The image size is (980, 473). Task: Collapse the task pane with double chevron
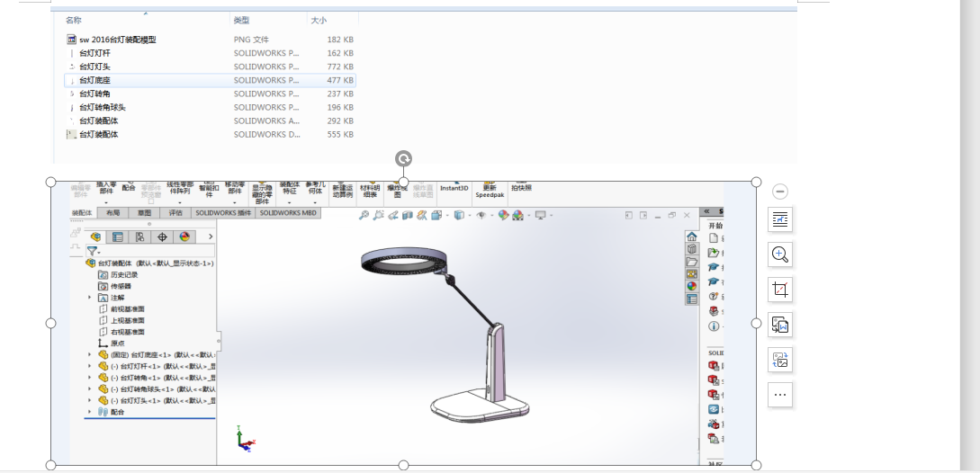pyautogui.click(x=706, y=212)
